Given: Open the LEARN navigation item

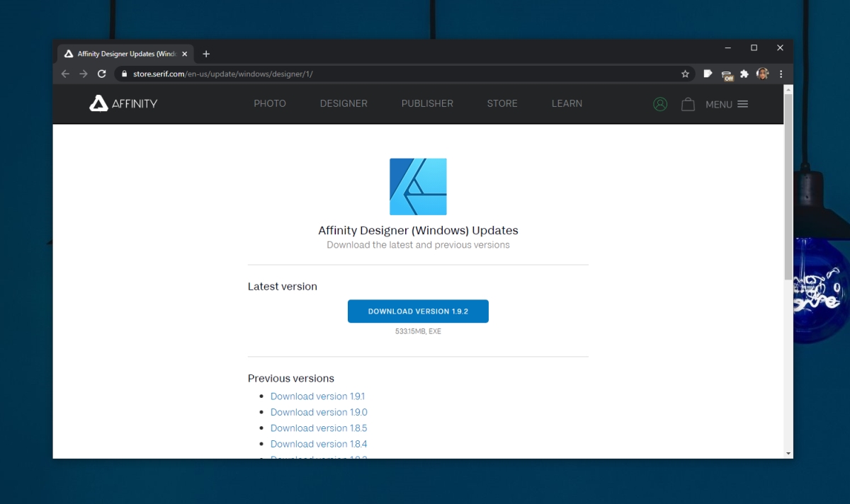Looking at the screenshot, I should click(x=567, y=103).
